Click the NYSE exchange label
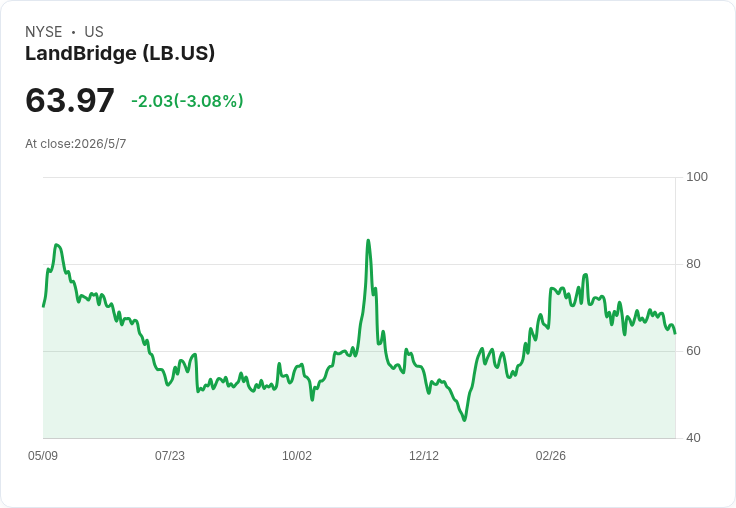Viewport: 736px width, 508px height. (44, 32)
